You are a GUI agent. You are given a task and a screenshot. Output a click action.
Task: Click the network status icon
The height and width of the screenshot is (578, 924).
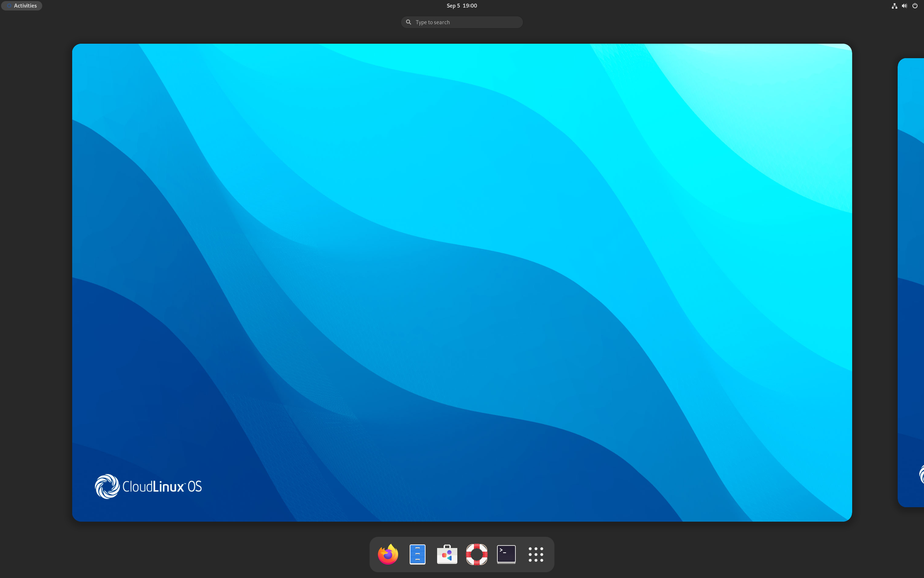pyautogui.click(x=894, y=6)
